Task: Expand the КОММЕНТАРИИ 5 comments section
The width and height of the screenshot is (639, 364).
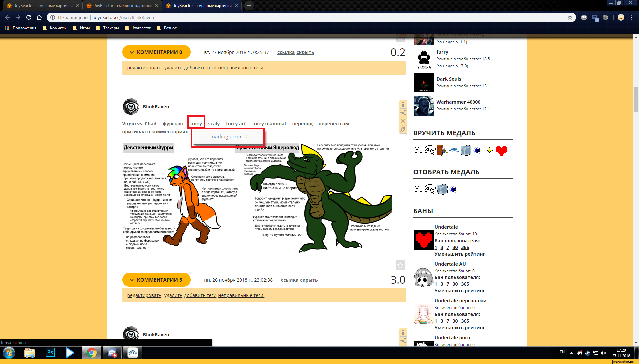Action: (x=156, y=280)
